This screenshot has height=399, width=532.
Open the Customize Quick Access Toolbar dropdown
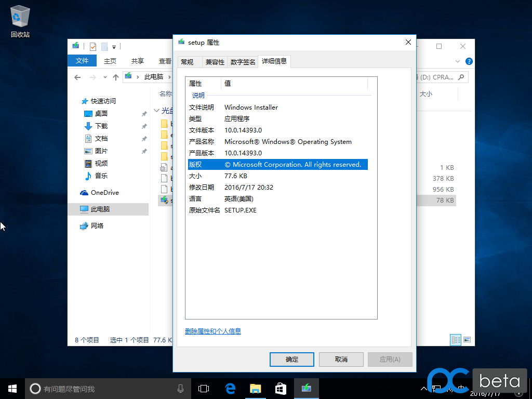point(114,47)
